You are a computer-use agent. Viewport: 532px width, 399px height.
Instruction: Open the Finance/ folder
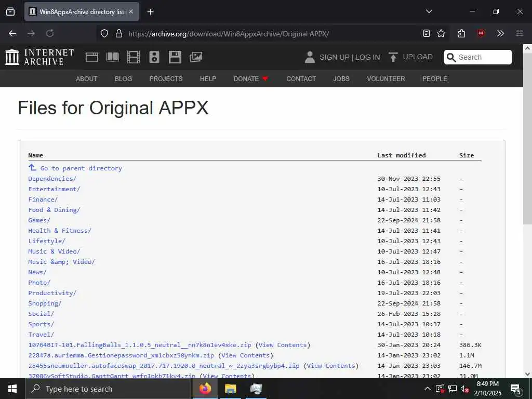coord(43,199)
